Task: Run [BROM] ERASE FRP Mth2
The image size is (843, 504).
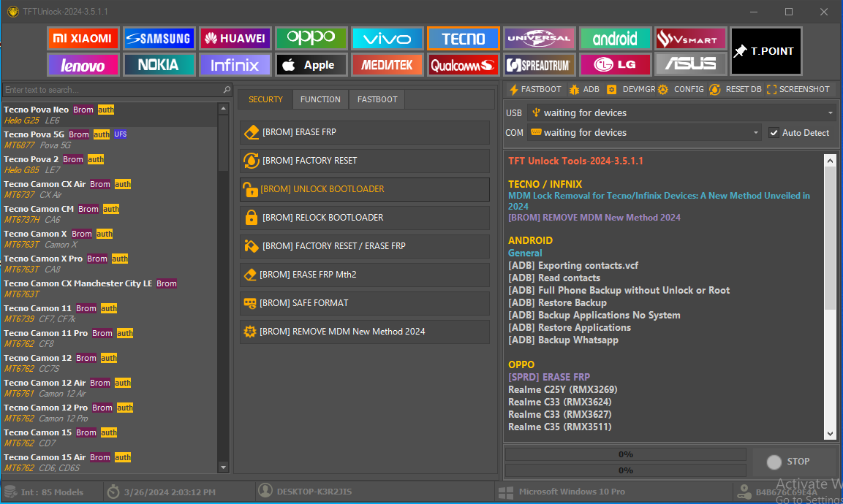Action: click(365, 275)
